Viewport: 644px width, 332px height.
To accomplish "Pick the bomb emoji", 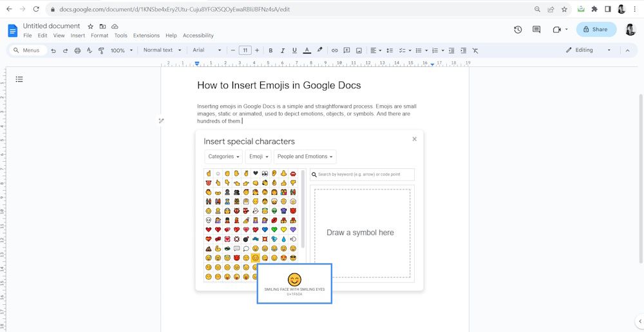I will point(246,239).
